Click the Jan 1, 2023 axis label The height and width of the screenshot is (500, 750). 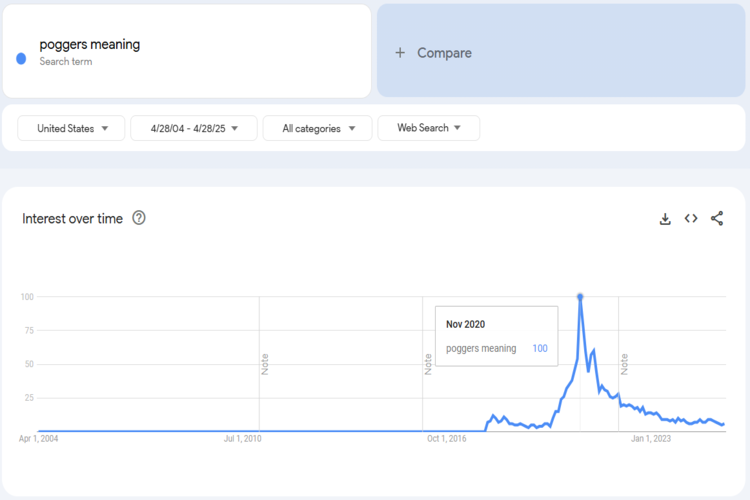pos(651,439)
